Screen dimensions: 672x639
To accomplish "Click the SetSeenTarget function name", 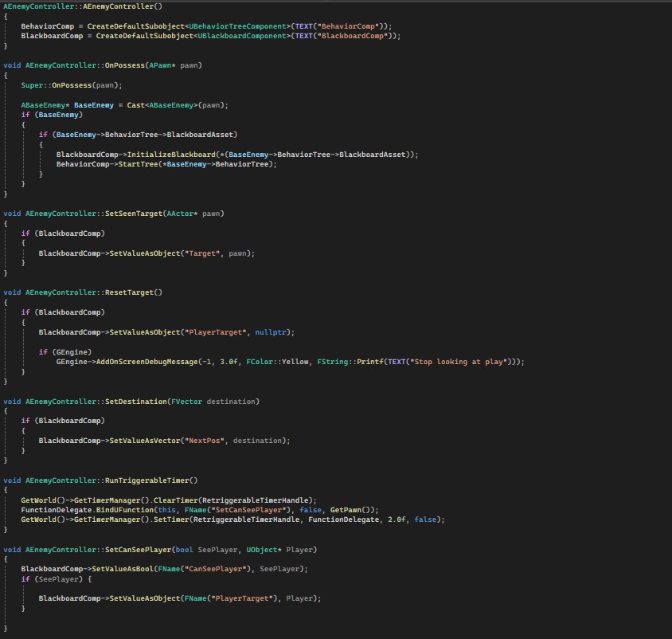I will point(132,214).
